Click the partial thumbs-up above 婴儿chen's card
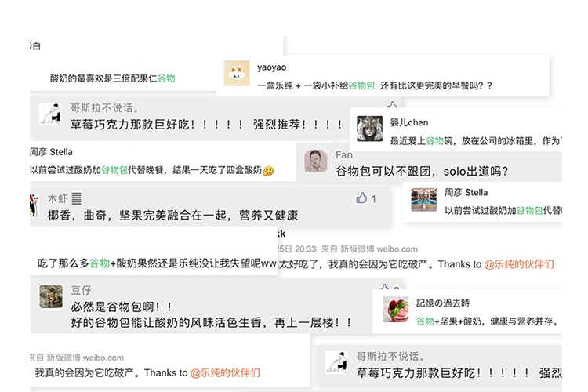588x392 pixels. (x=391, y=104)
